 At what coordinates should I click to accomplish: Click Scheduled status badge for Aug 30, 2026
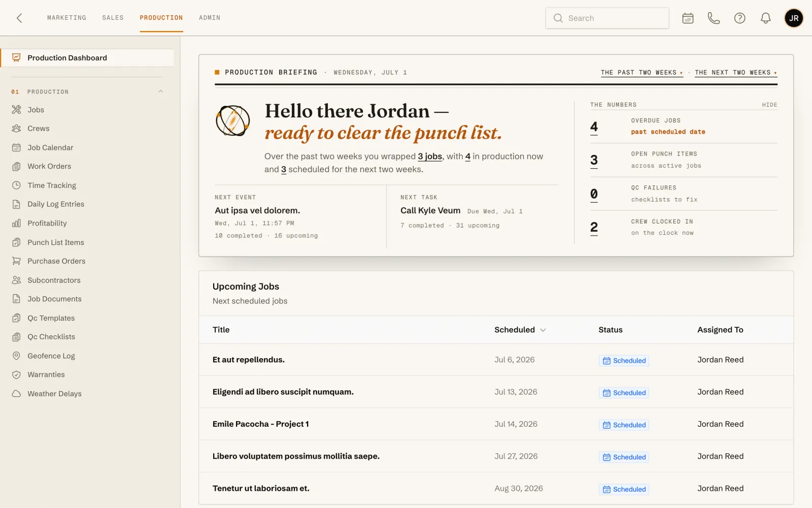(624, 489)
